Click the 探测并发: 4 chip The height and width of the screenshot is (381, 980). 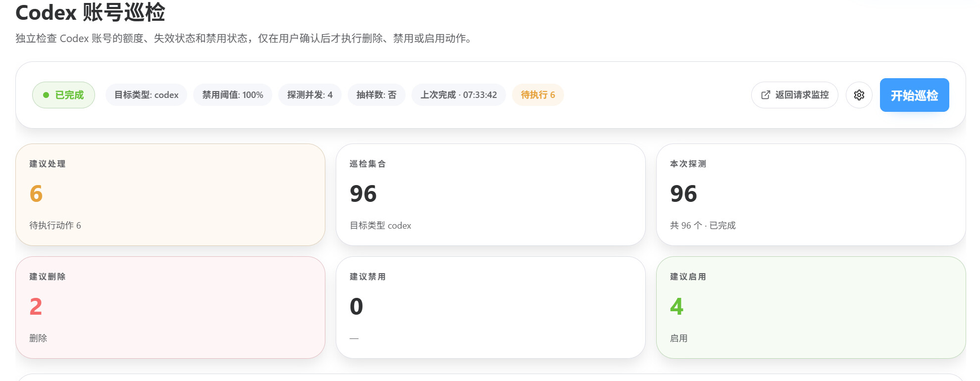309,95
